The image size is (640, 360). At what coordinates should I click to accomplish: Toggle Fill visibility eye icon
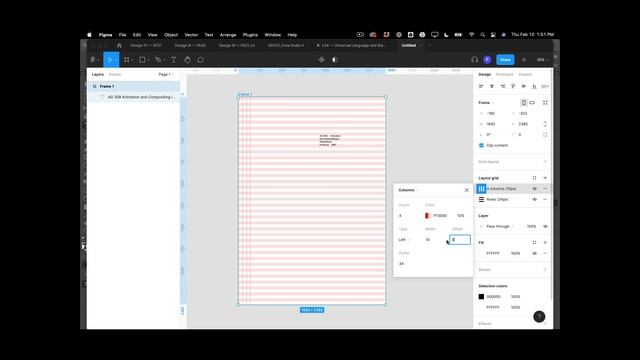click(534, 253)
